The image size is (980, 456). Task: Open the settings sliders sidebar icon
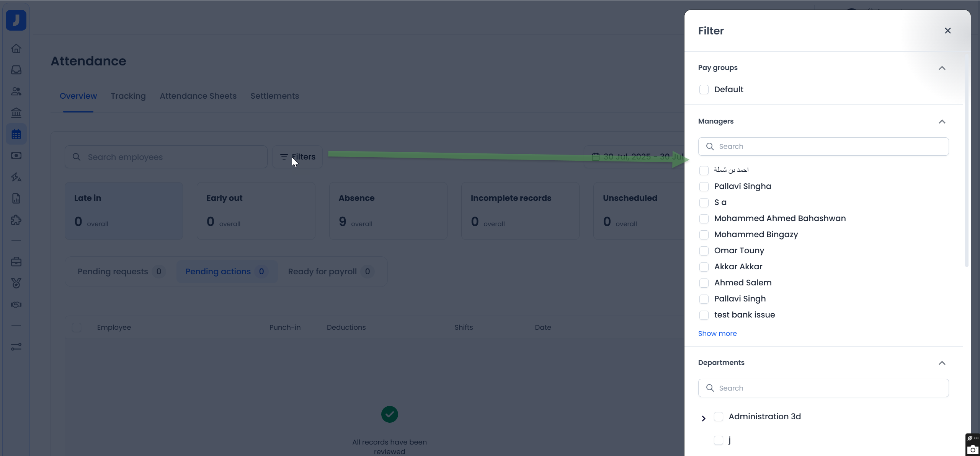point(16,347)
